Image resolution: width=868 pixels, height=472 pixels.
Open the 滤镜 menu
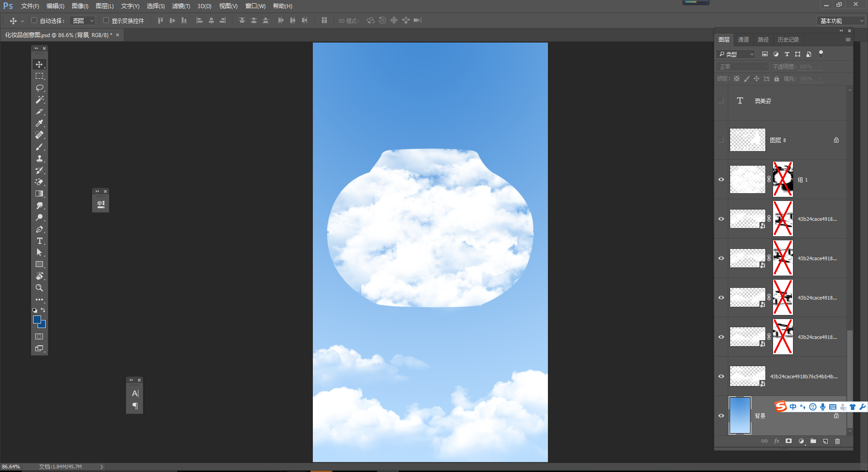181,6
